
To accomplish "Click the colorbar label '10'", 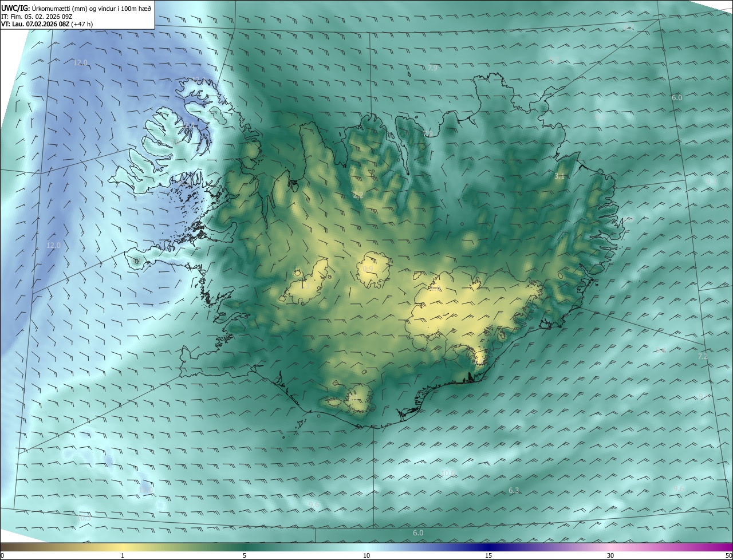I will click(x=366, y=555).
